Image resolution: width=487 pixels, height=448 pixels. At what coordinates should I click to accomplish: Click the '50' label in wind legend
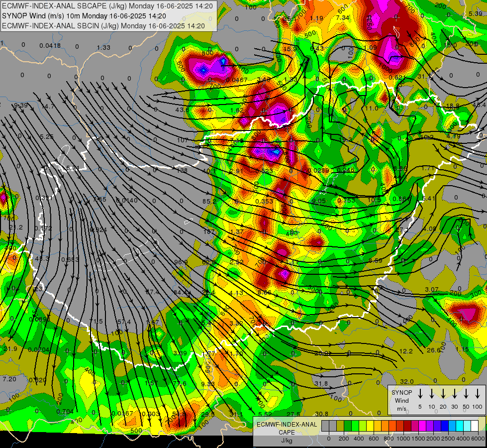(466, 407)
